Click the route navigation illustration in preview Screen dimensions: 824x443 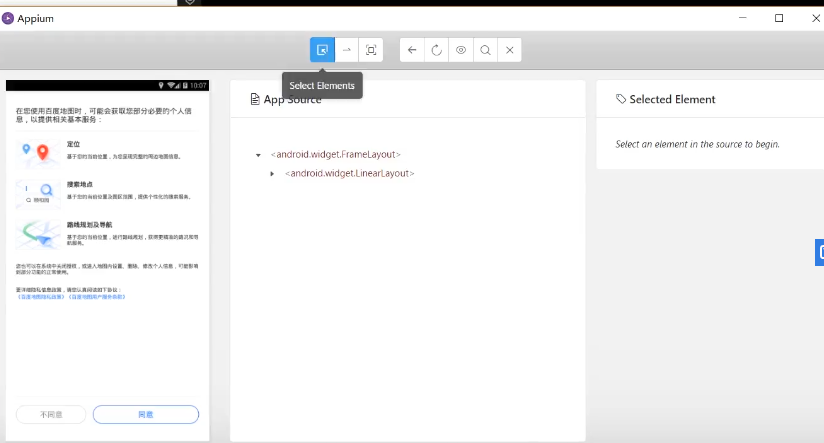tap(37, 234)
